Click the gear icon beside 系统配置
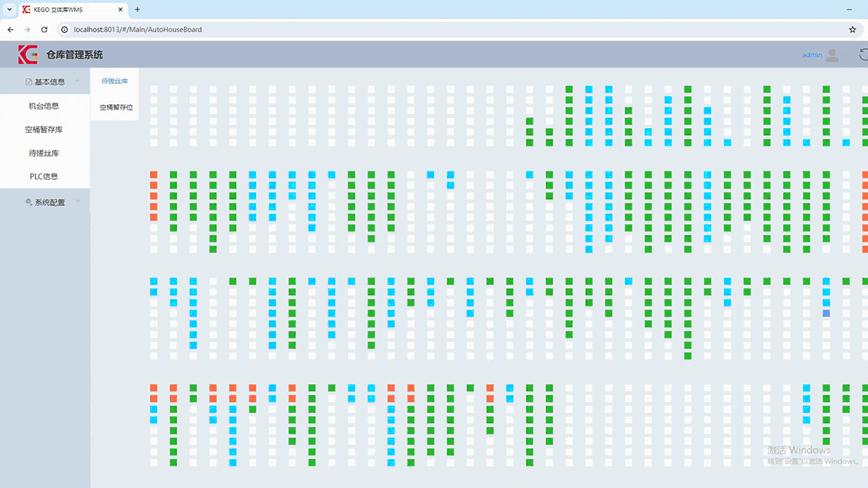The width and height of the screenshot is (868, 488). pyautogui.click(x=28, y=202)
